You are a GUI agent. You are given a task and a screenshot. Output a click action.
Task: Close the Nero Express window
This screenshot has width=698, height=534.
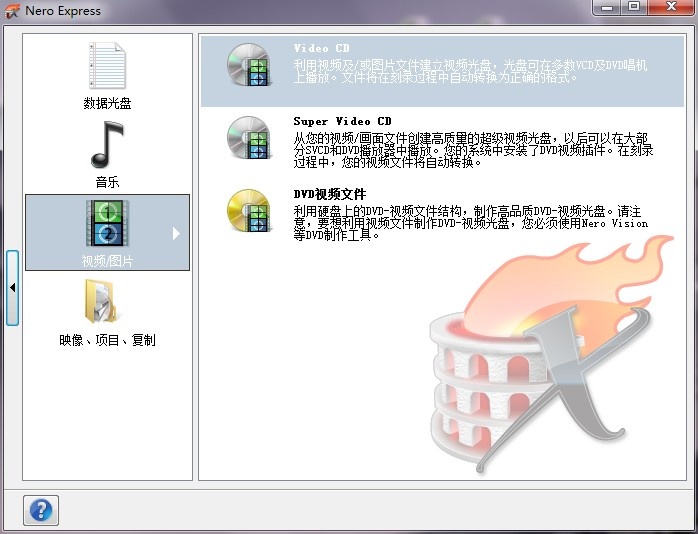[671, 7]
